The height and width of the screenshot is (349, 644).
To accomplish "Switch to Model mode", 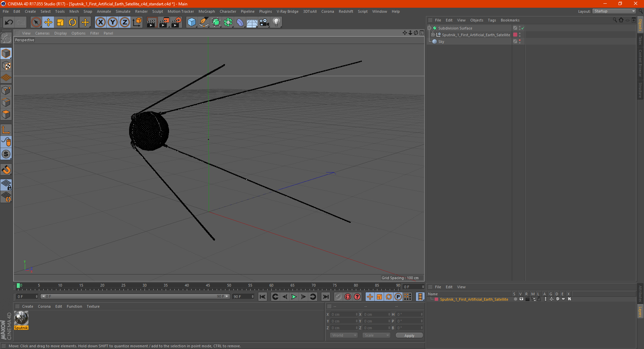I will pyautogui.click(x=6, y=53).
